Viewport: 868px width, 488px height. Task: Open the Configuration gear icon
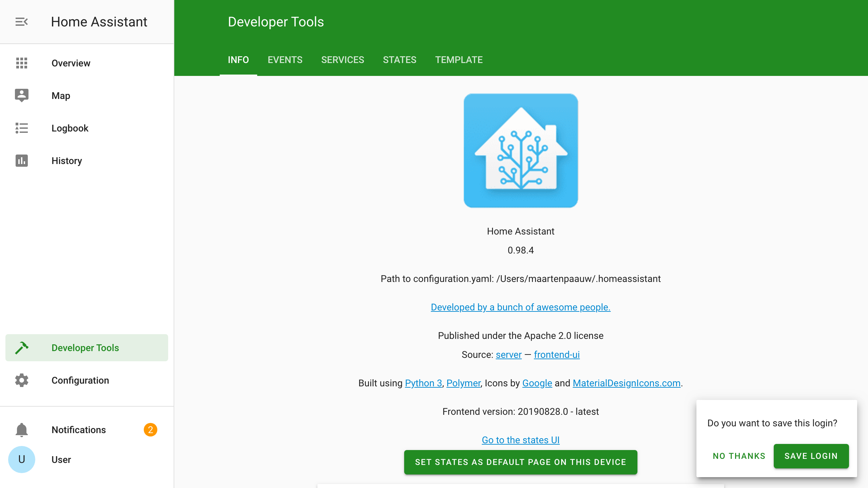(22, 380)
